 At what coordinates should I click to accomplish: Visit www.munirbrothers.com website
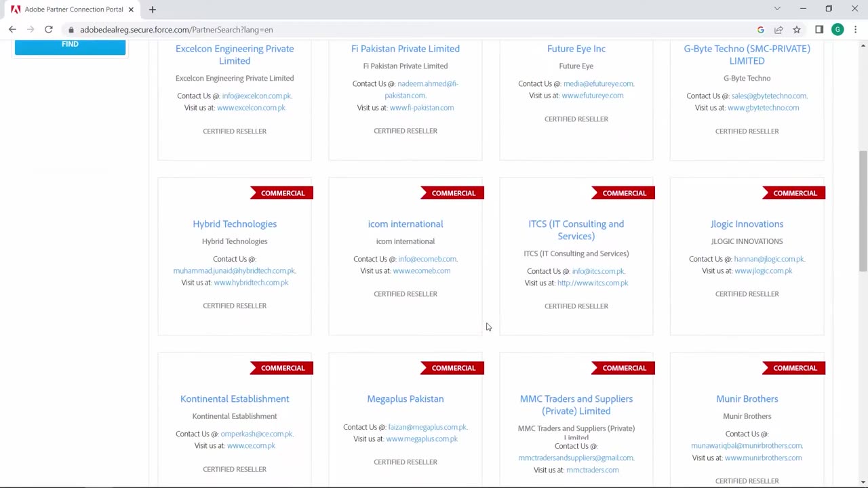(x=763, y=458)
